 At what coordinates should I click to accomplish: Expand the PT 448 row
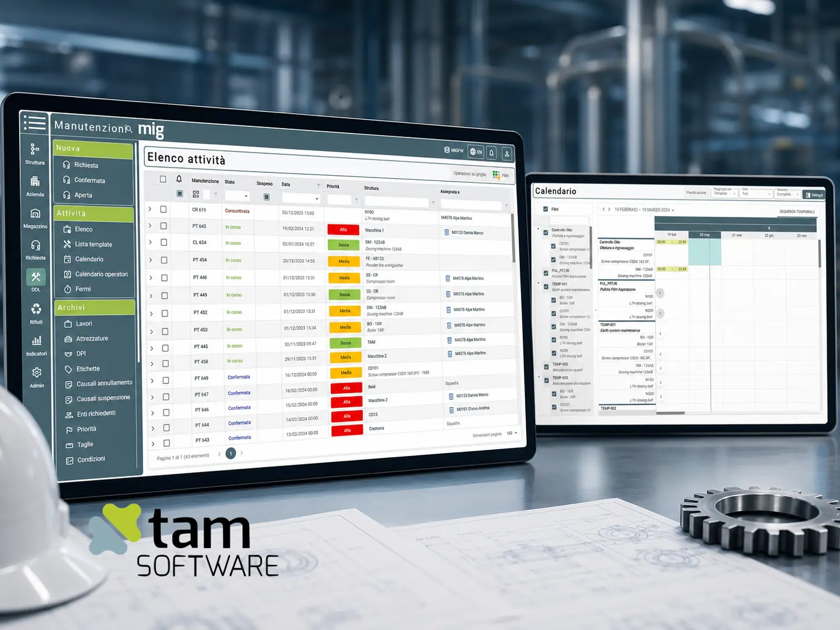151,278
